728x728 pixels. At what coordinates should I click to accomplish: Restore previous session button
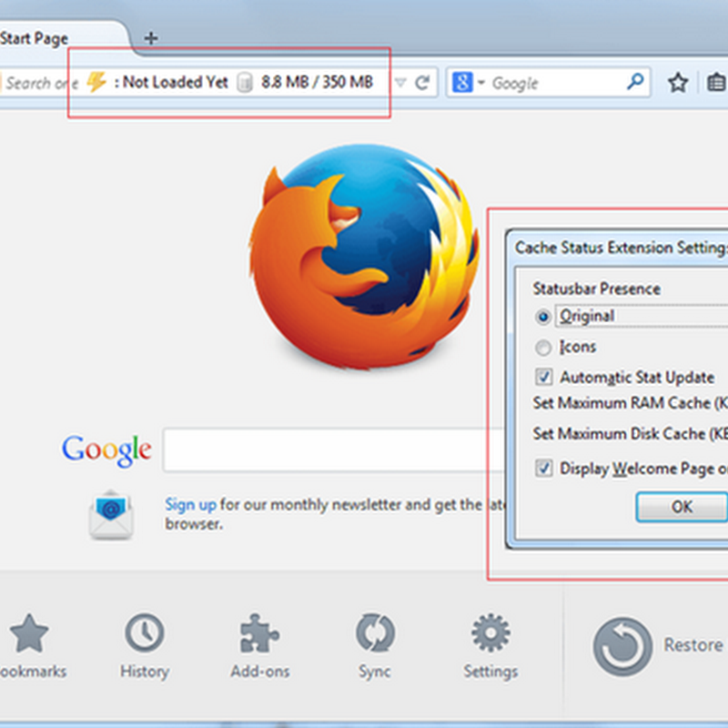click(658, 646)
